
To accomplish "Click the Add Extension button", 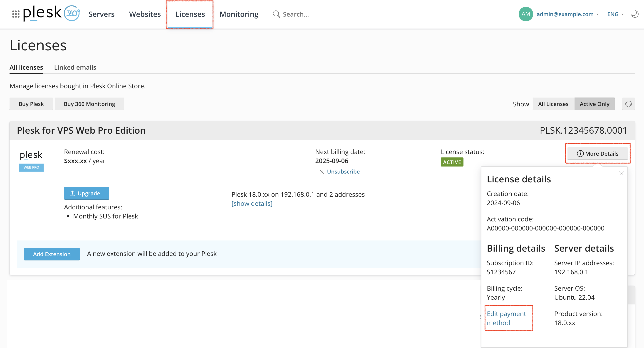I will pyautogui.click(x=52, y=254).
